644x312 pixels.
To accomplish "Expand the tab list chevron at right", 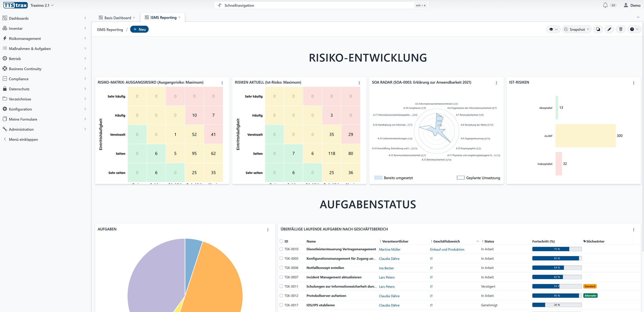I will point(638,17).
